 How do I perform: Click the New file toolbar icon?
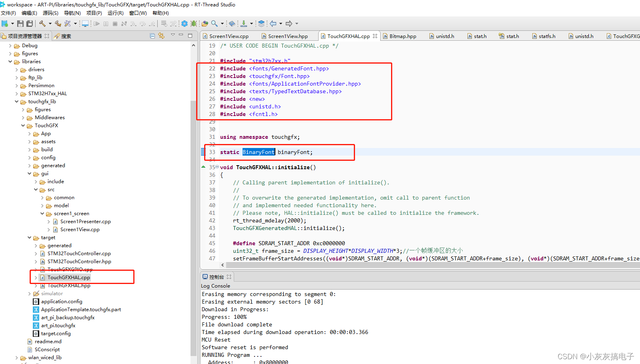click(x=5, y=24)
